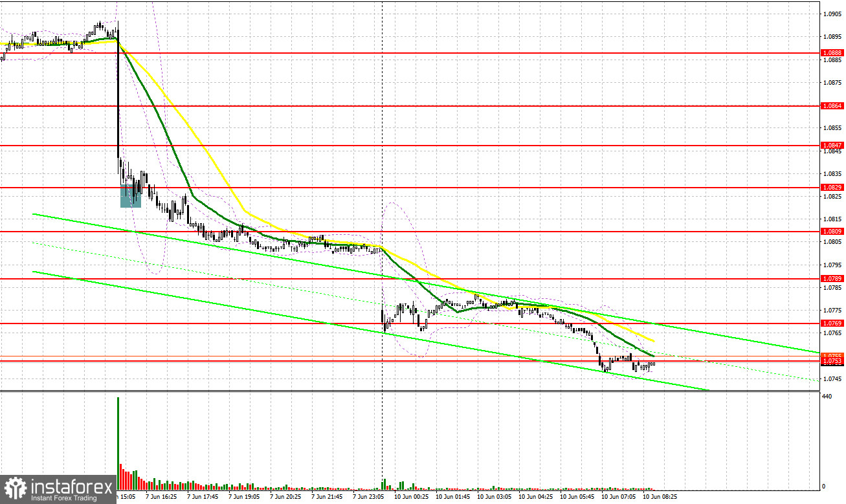846x504 pixels.
Task: Click the 1.0745 price axis value
Action: 832,378
